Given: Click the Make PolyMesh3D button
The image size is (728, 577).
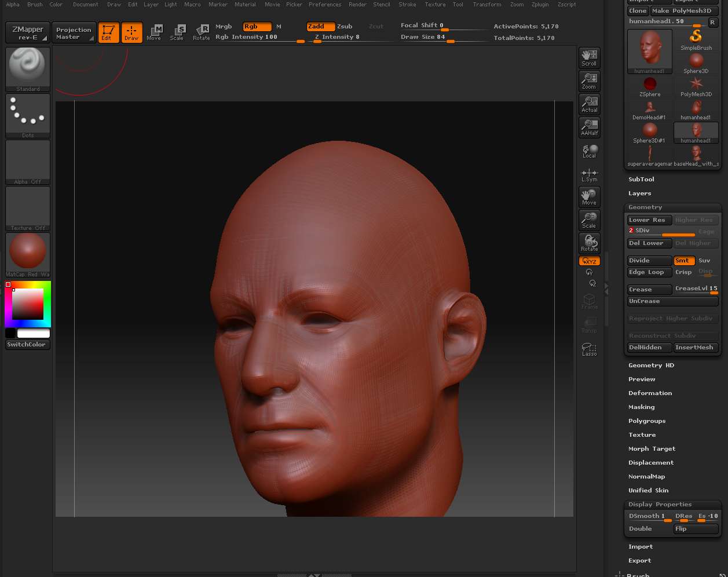Looking at the screenshot, I should [x=685, y=10].
